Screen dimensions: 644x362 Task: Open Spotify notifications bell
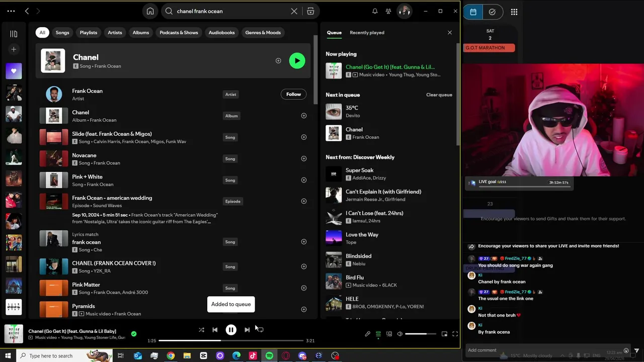pos(375,11)
